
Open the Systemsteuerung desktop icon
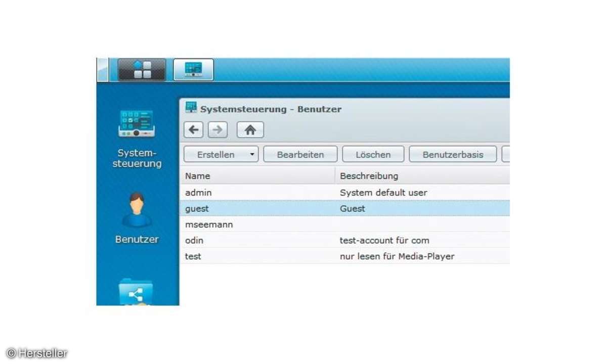click(137, 139)
